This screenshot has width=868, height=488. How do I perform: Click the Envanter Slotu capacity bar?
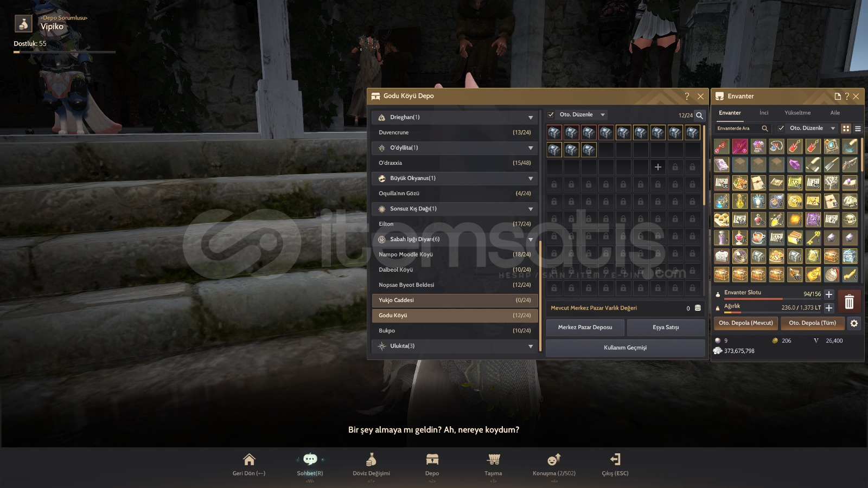click(773, 299)
